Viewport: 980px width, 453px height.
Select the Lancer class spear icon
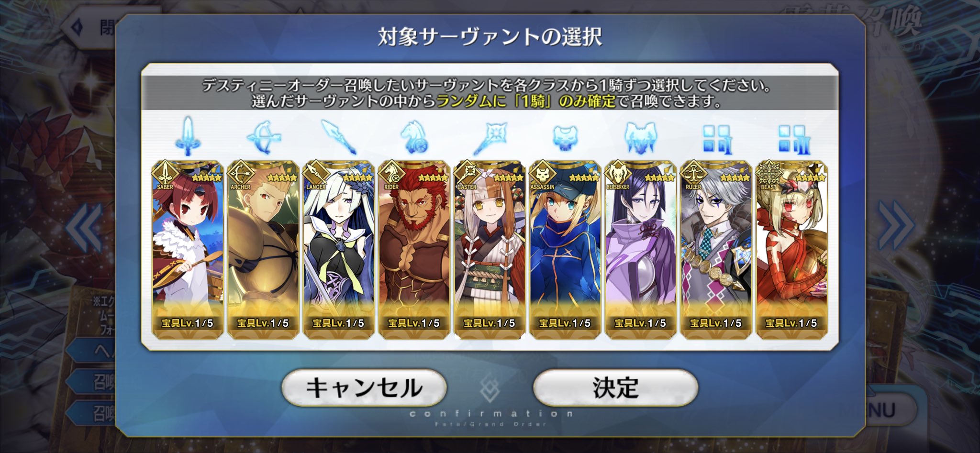click(339, 137)
